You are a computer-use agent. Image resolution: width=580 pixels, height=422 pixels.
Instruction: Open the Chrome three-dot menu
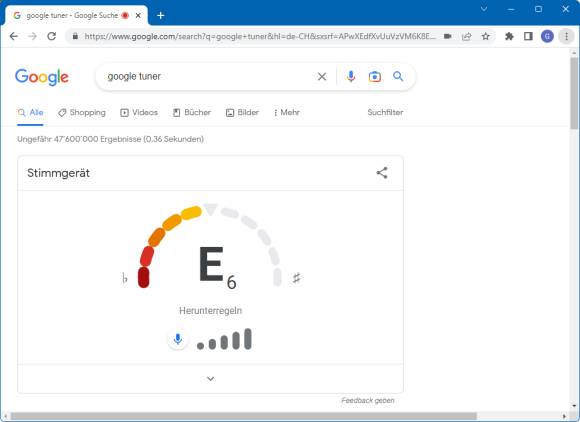click(x=566, y=36)
